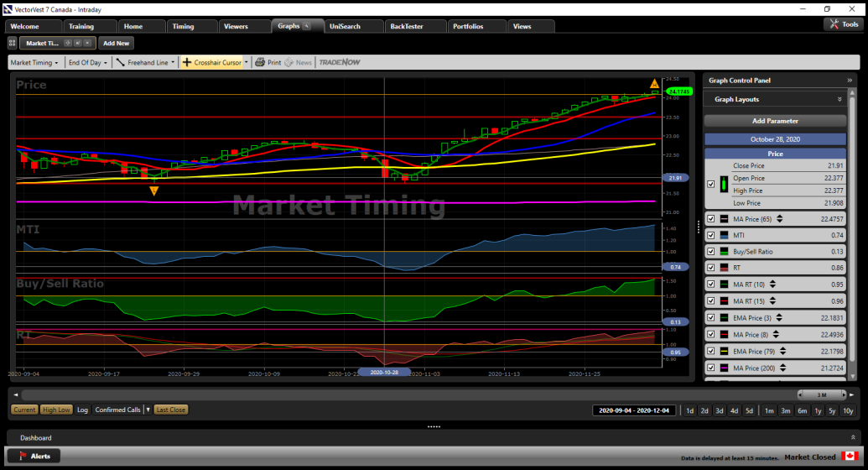Click the orange up-arrow signal marker on chart
This screenshot has height=470, width=868.
pyautogui.click(x=654, y=84)
